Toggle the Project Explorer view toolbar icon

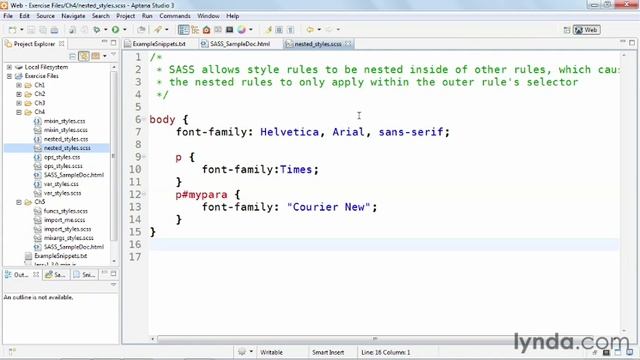point(184,30)
